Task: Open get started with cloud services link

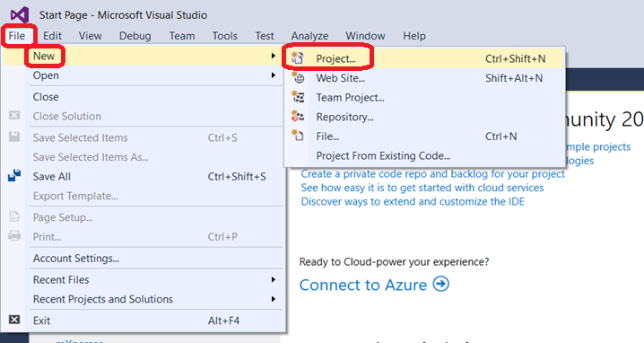Action: pyautogui.click(x=422, y=188)
